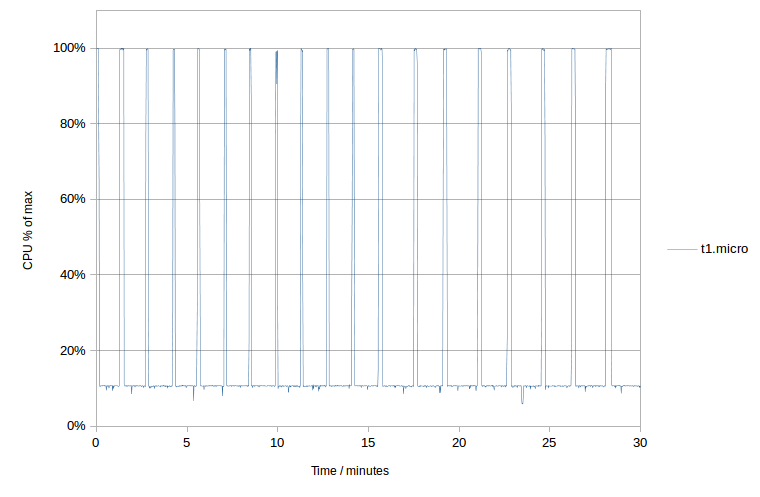The image size is (760, 497).
Task: Click the 0 label on the time axis
Action: click(95, 442)
